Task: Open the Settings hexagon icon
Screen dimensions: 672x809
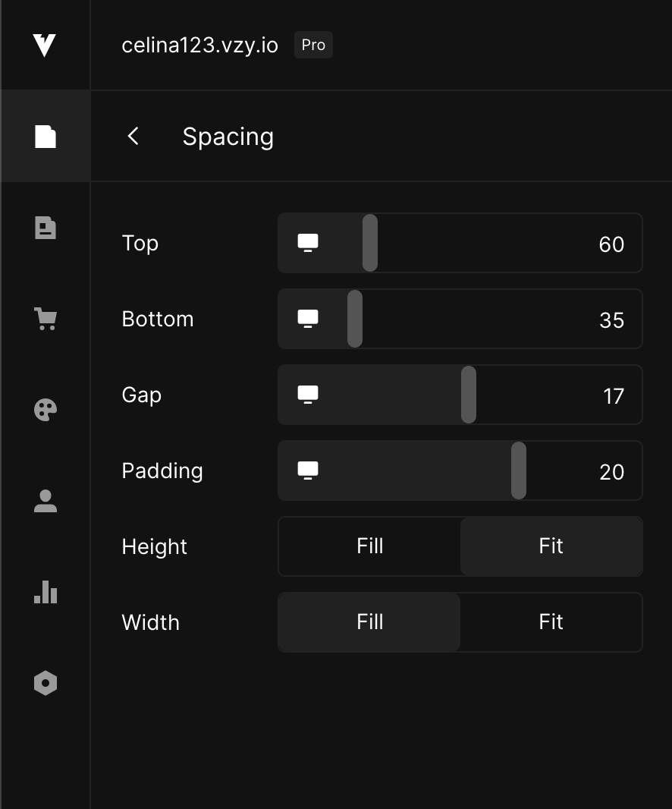Action: (46, 683)
